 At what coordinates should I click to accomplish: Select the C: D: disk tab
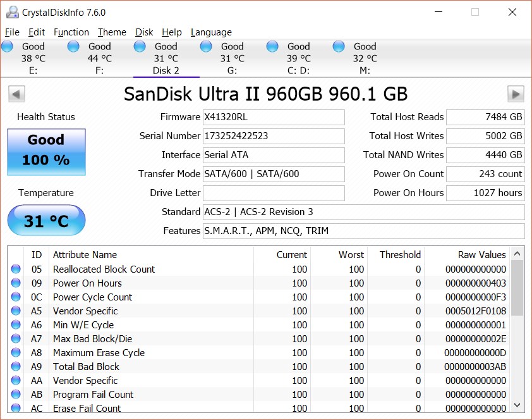pyautogui.click(x=299, y=58)
